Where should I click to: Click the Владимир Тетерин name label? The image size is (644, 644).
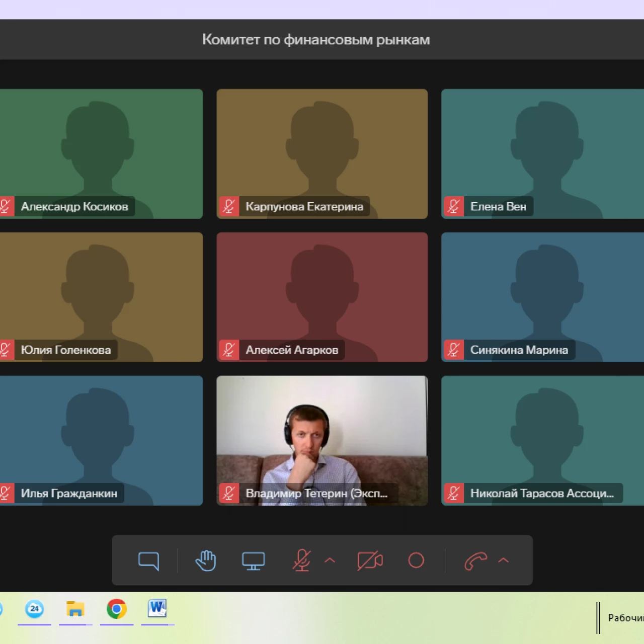[x=316, y=493]
